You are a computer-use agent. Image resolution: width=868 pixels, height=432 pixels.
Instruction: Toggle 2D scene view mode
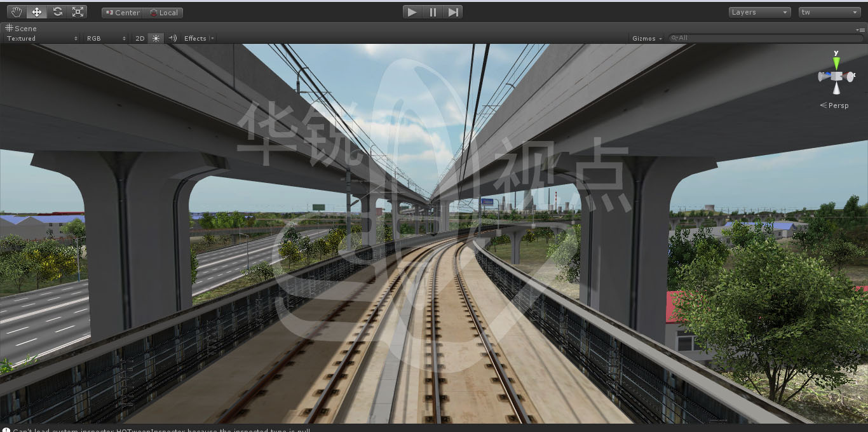[x=140, y=38]
